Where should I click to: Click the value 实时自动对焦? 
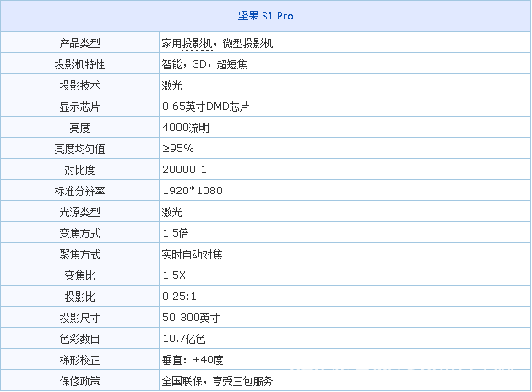point(192,253)
